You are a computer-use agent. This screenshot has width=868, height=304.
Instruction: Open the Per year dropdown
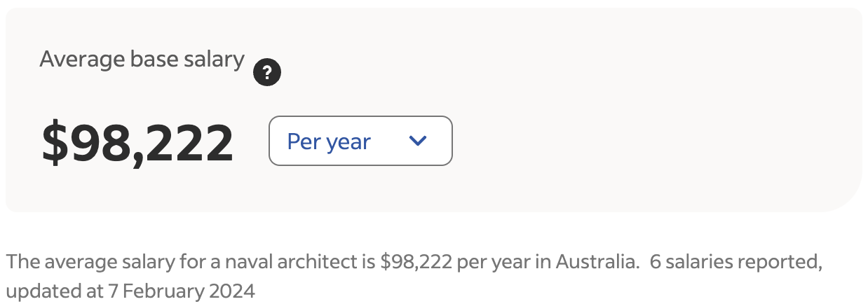360,141
